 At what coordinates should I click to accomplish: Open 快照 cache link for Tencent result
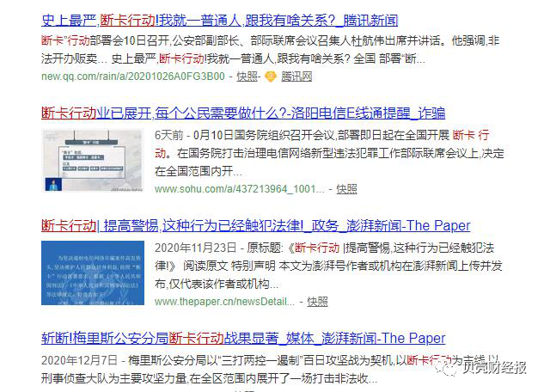247,77
